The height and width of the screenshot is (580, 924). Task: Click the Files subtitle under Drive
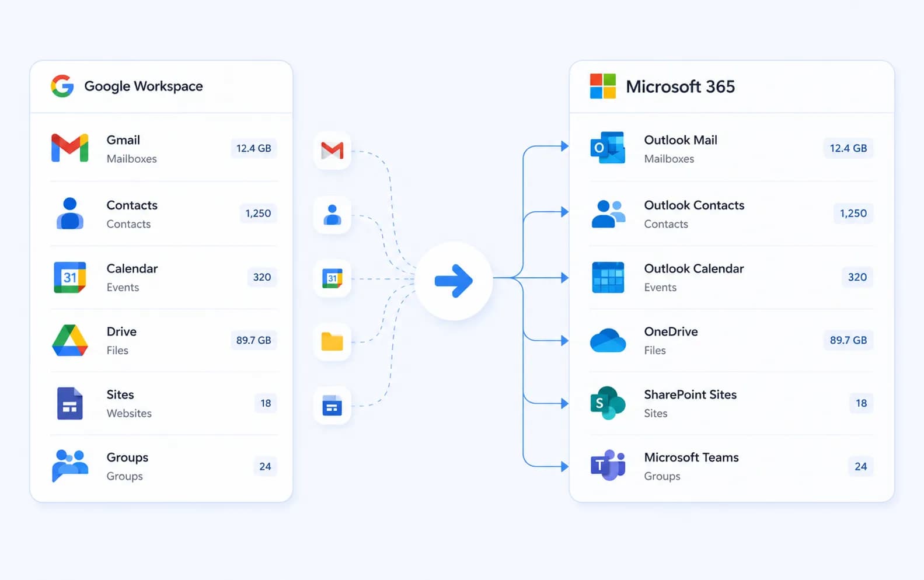pyautogui.click(x=117, y=350)
